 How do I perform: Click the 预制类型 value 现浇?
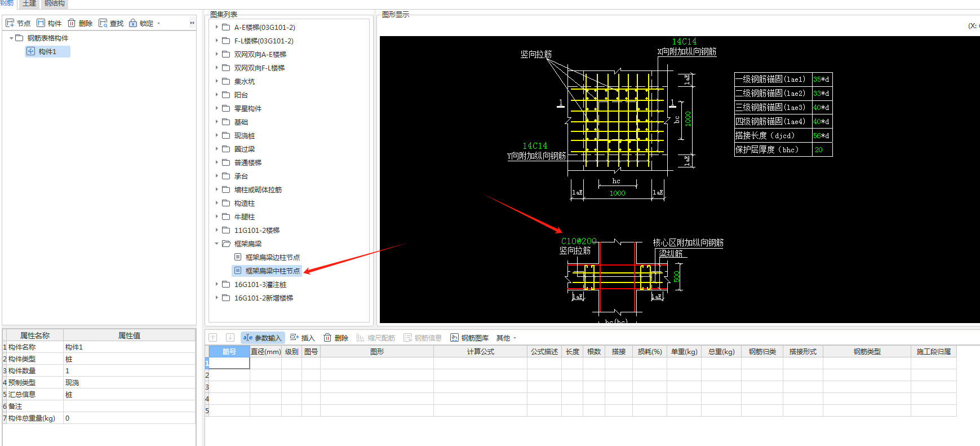[129, 383]
